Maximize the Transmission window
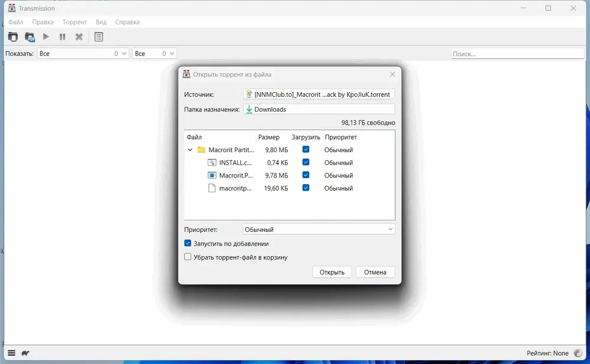 548,8
